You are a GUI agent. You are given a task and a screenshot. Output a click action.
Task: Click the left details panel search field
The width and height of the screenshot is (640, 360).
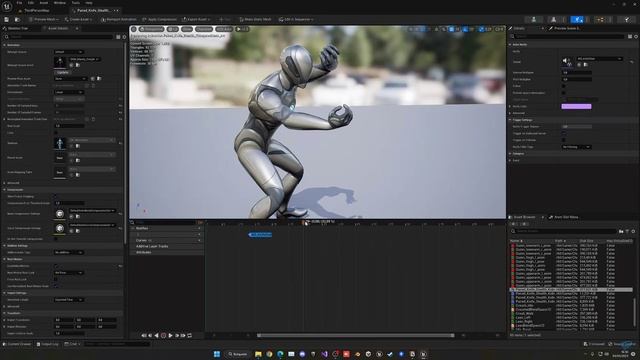[x=59, y=37]
